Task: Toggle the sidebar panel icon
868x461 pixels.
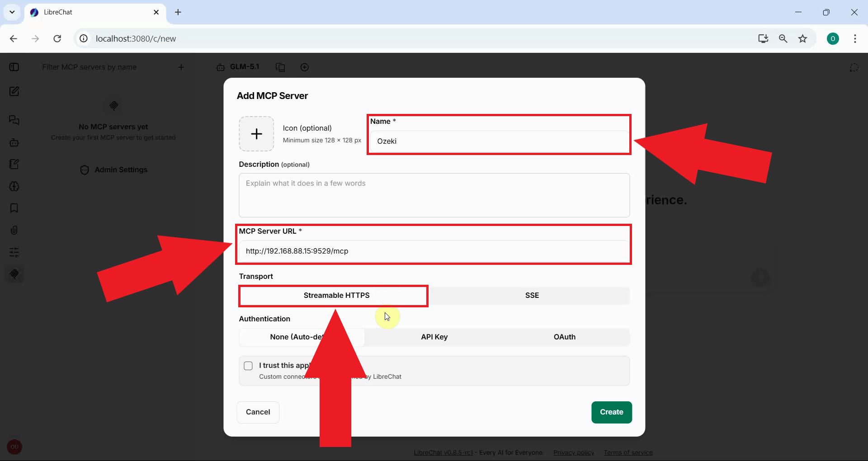Action: coord(14,67)
